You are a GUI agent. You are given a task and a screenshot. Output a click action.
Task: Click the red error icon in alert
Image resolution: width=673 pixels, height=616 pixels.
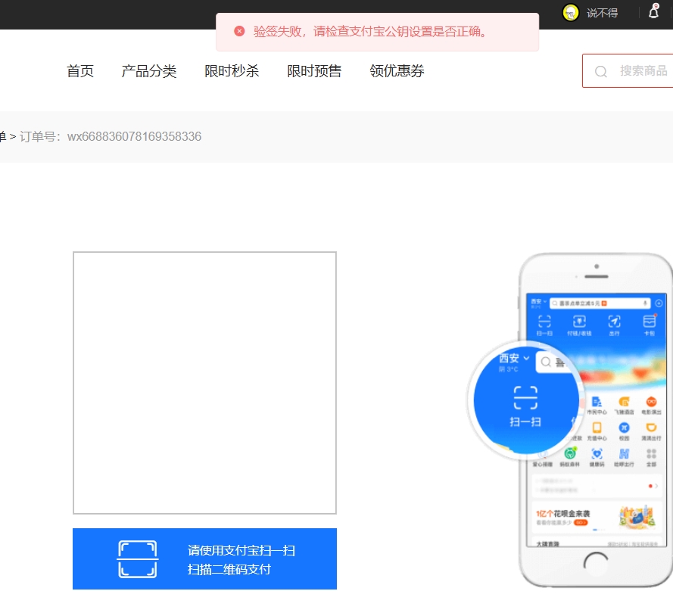[x=239, y=31]
